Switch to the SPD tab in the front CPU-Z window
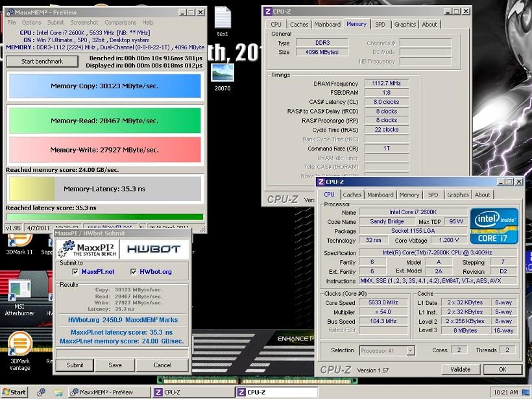 pos(433,195)
